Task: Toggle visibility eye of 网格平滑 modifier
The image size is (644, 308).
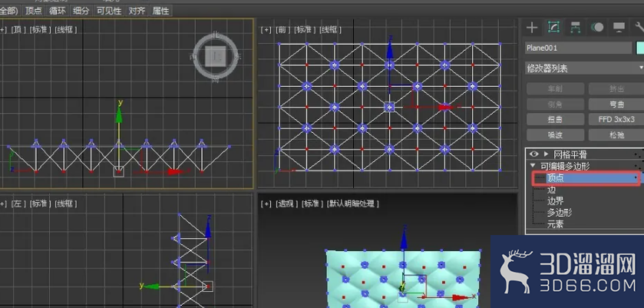Action: (x=533, y=154)
